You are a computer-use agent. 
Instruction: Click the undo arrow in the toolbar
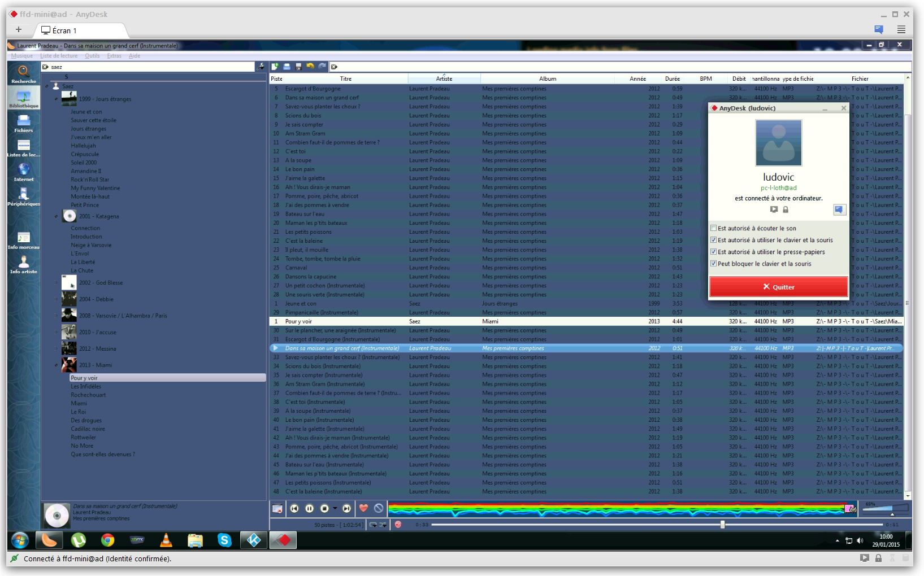tap(310, 67)
